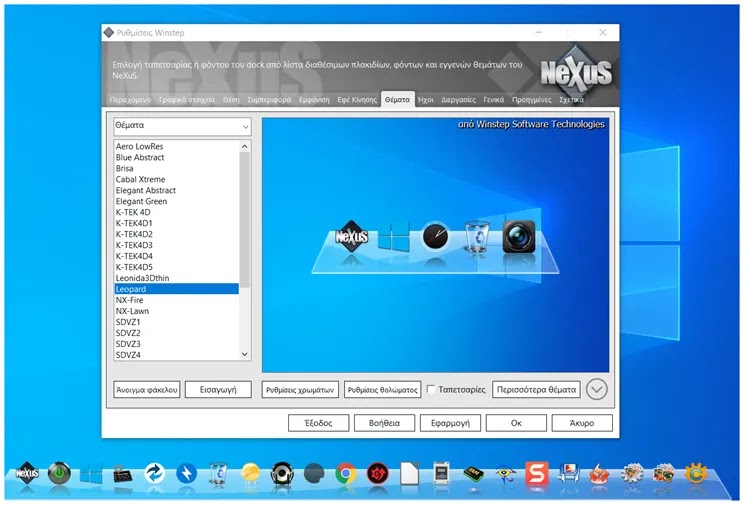Click the green power button dock icon
The image size is (744, 505).
tap(59, 473)
